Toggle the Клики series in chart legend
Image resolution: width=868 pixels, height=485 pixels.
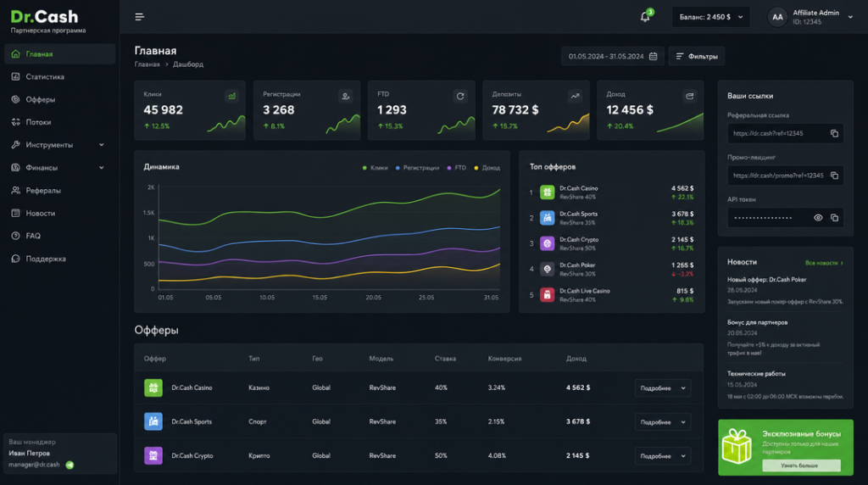pyautogui.click(x=375, y=168)
